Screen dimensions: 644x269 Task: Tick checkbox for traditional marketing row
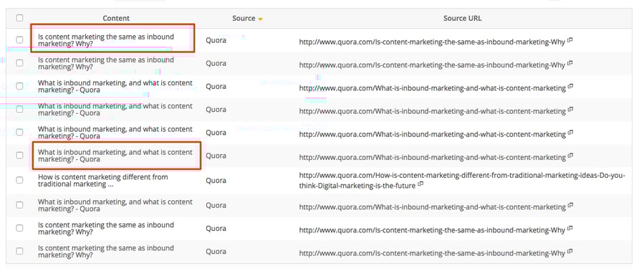click(x=20, y=180)
